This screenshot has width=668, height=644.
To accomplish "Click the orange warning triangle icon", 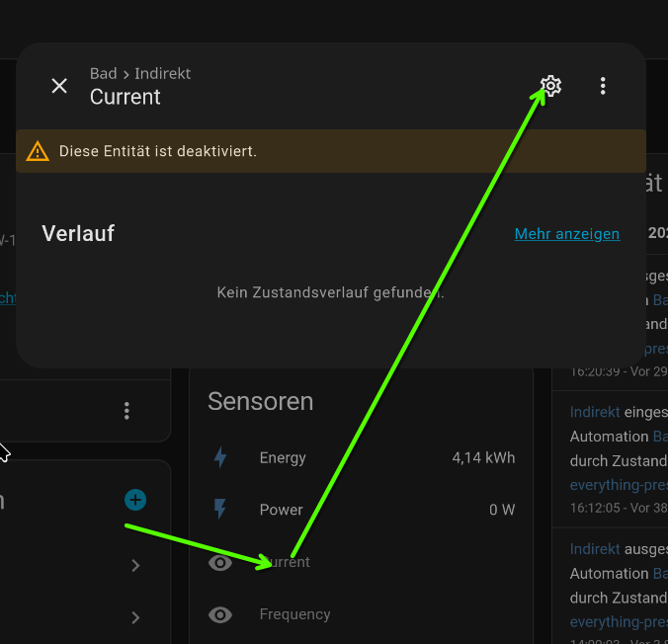I will pos(38,151).
